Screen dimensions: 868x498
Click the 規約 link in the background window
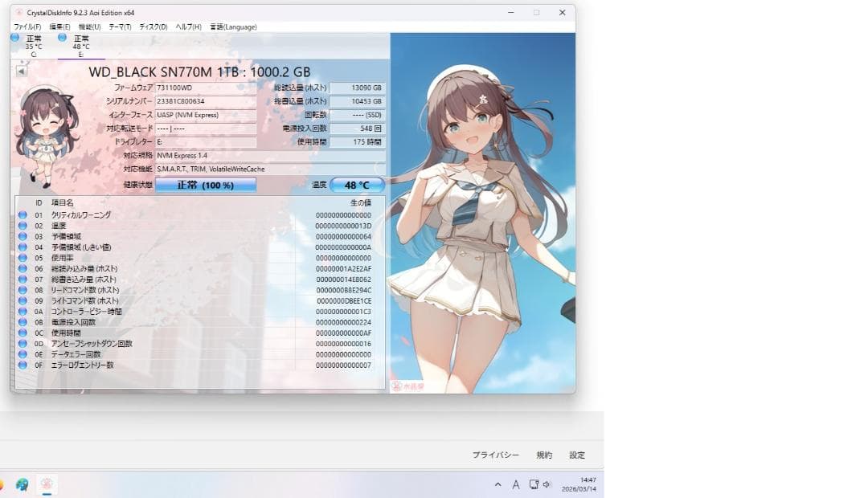coord(544,455)
